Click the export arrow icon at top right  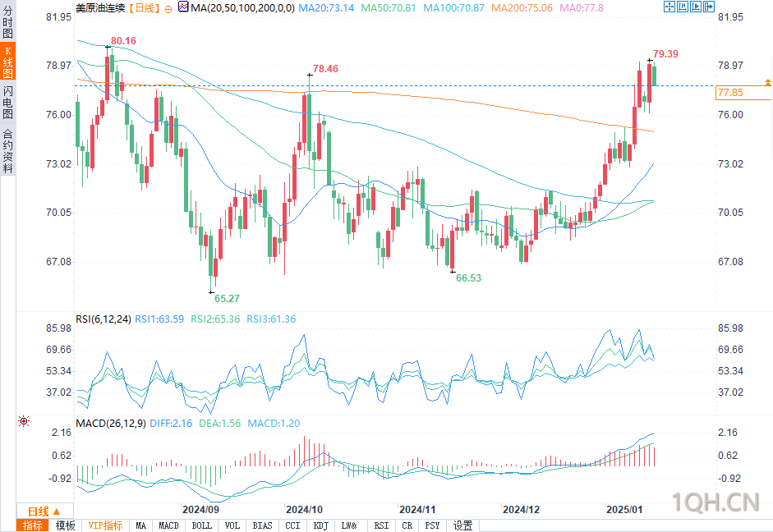click(x=709, y=7)
